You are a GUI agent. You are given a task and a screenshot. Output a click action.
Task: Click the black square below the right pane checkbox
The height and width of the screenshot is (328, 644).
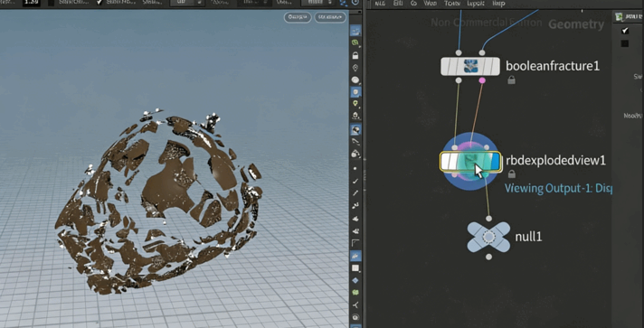coord(625,43)
